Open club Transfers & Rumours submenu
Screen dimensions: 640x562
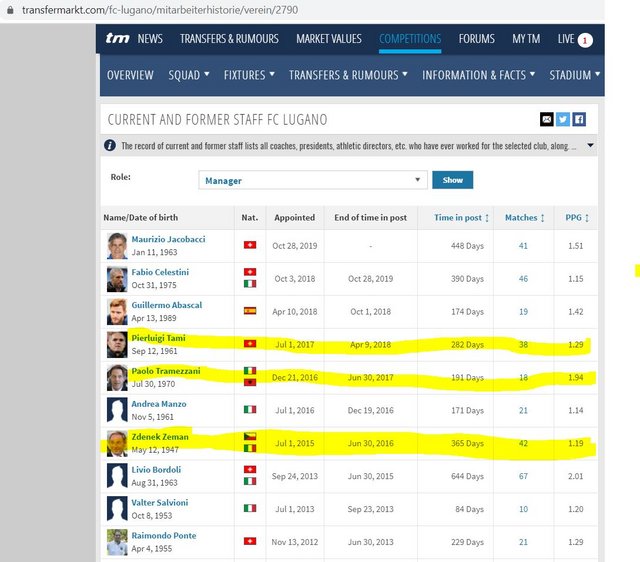(x=348, y=75)
